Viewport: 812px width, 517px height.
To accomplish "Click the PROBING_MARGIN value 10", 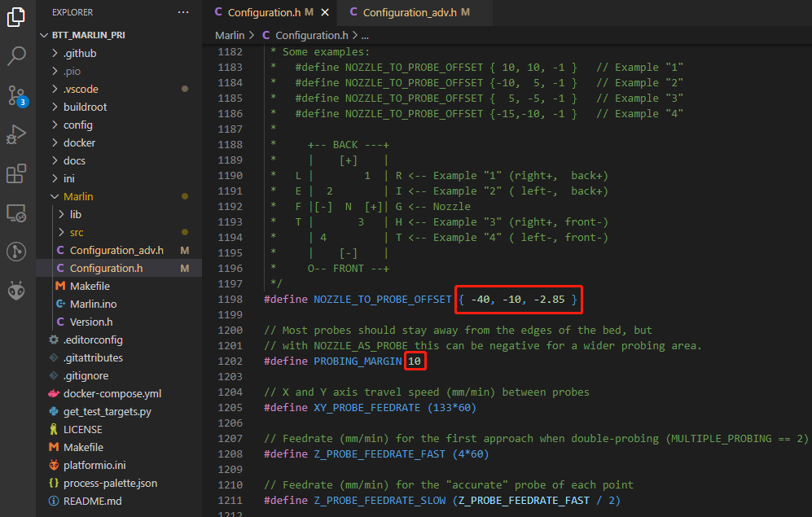I will coord(415,361).
